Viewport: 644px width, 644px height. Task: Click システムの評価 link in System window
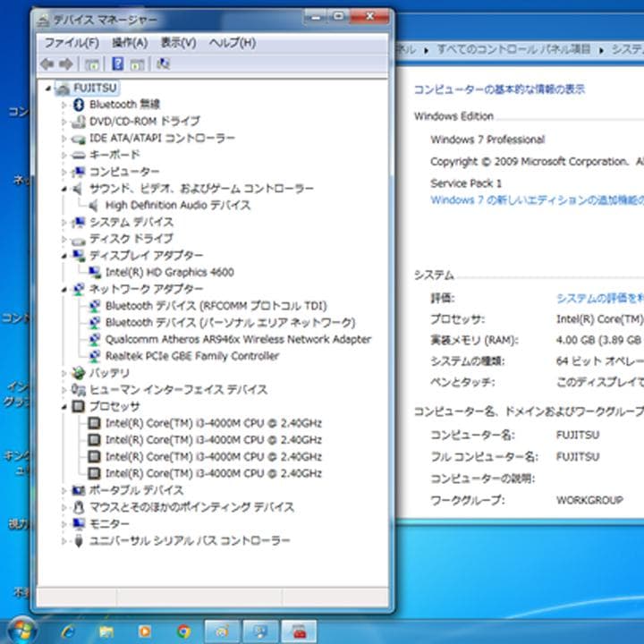pos(600,298)
